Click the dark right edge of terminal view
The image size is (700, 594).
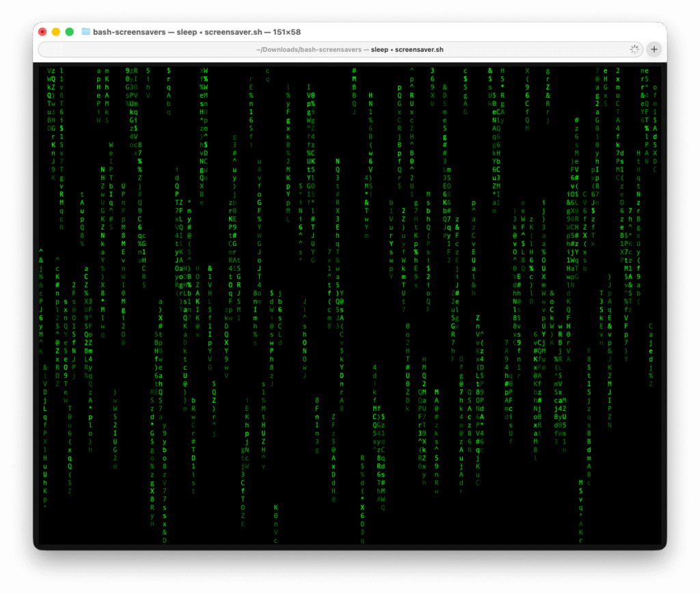[x=663, y=308]
